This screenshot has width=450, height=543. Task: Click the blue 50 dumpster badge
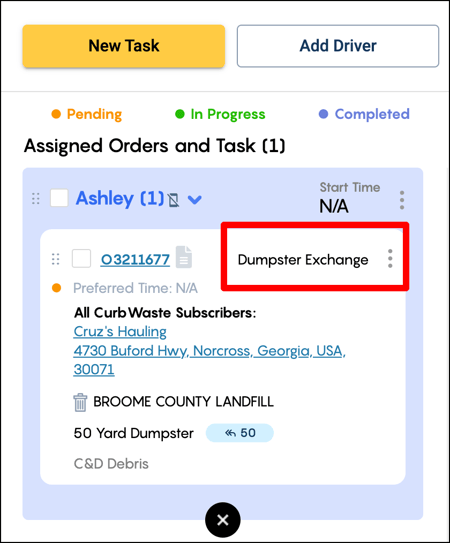[240, 433]
